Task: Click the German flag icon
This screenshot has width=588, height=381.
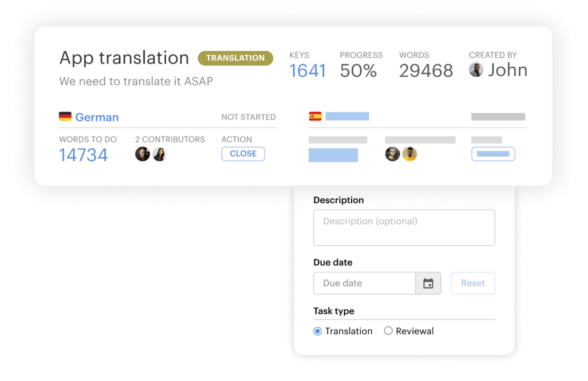Action: [65, 116]
